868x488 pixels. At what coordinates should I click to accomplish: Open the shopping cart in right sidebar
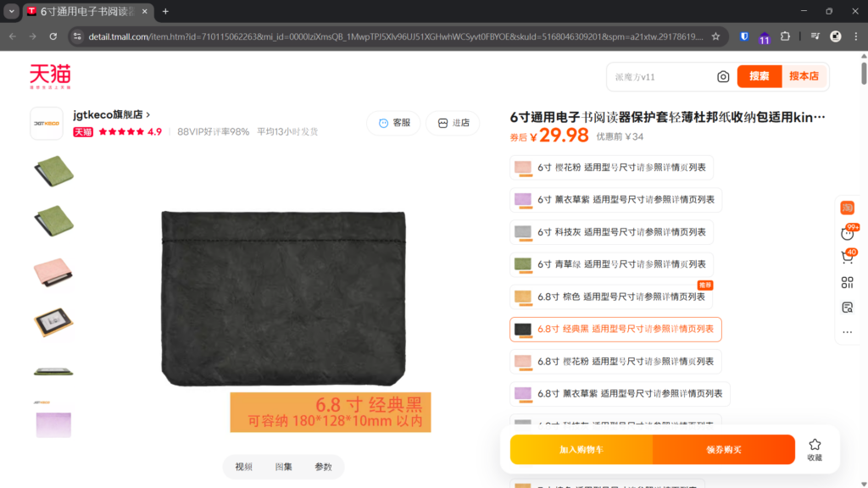click(847, 257)
